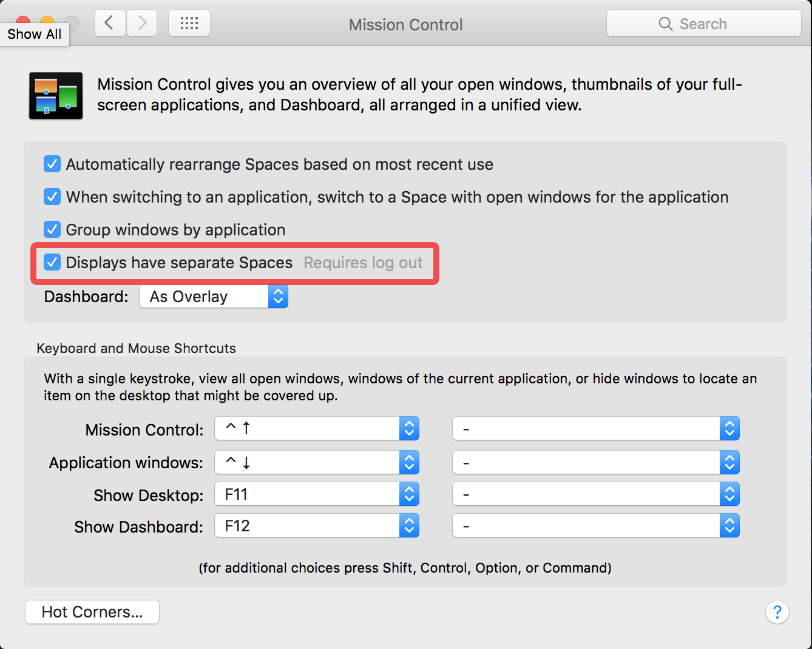Click the Keyboard and Mouse Shortcuts heading
Screen dimensions: 812x649
point(136,348)
